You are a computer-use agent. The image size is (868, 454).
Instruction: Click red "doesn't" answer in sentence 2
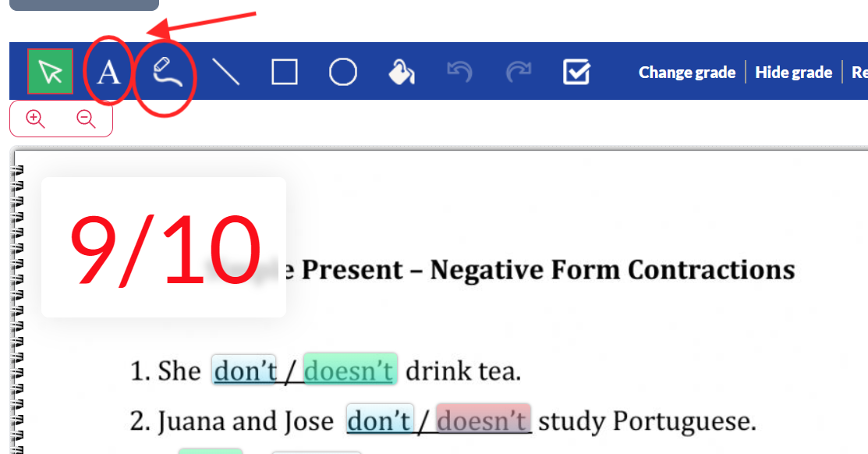484,421
